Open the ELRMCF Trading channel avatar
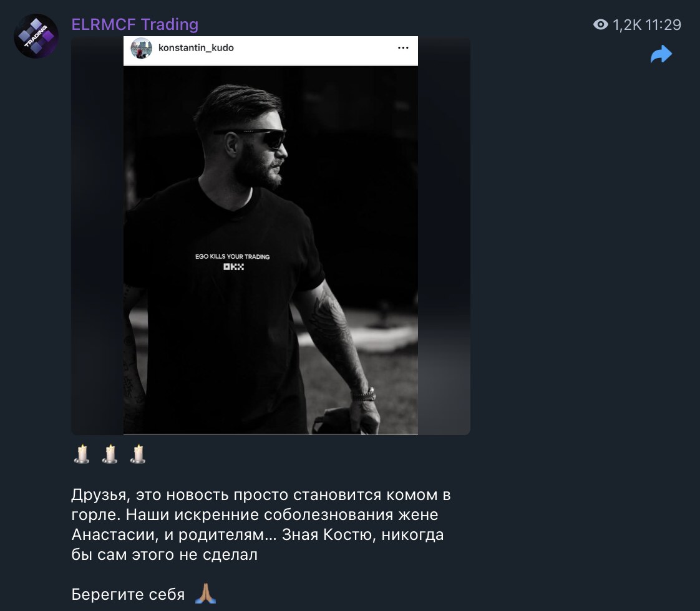The width and height of the screenshot is (700, 611). pyautogui.click(x=36, y=36)
